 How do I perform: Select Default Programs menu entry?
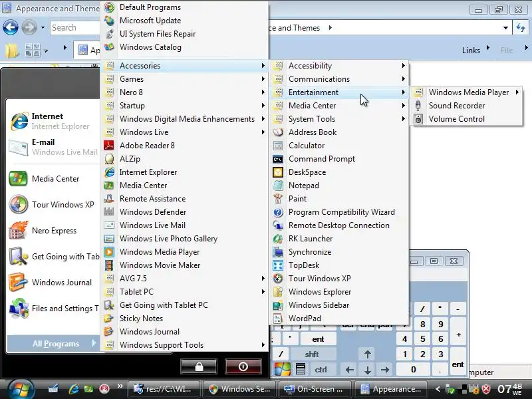[185, 7]
